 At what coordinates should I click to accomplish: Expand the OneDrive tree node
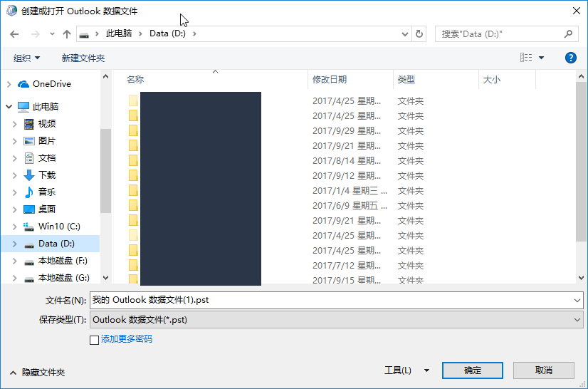pyautogui.click(x=9, y=84)
